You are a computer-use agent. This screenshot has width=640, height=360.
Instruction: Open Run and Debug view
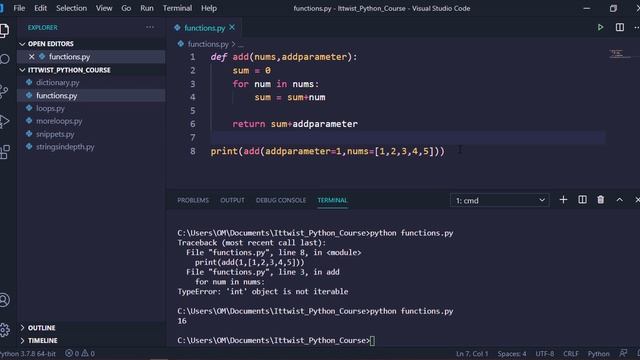click(x=4, y=121)
